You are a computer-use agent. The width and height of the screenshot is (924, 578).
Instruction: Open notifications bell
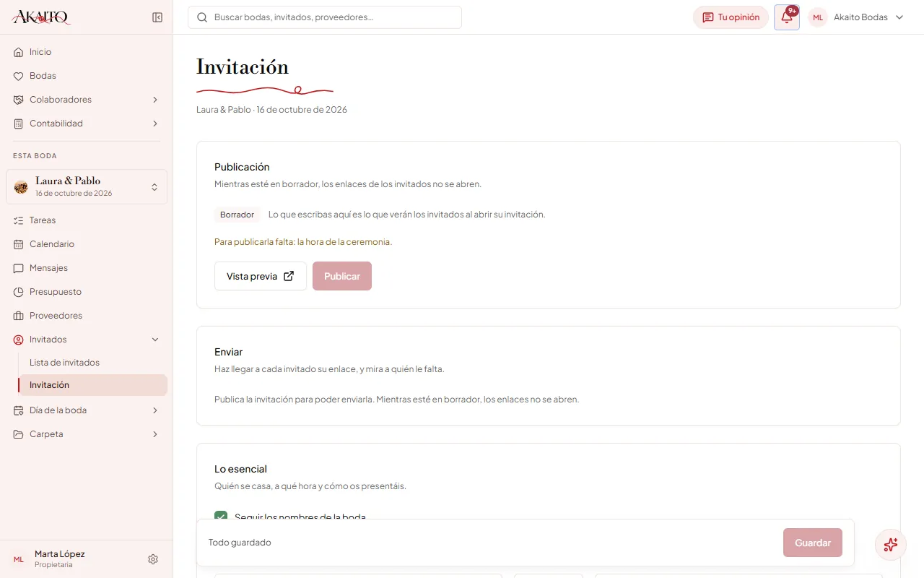[787, 17]
